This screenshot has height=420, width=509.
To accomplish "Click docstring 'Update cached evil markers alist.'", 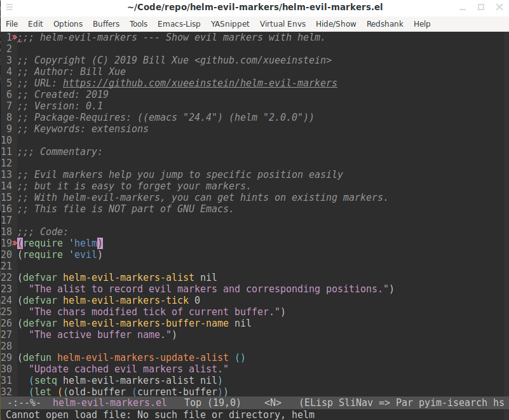I will pyautogui.click(x=128, y=369).
